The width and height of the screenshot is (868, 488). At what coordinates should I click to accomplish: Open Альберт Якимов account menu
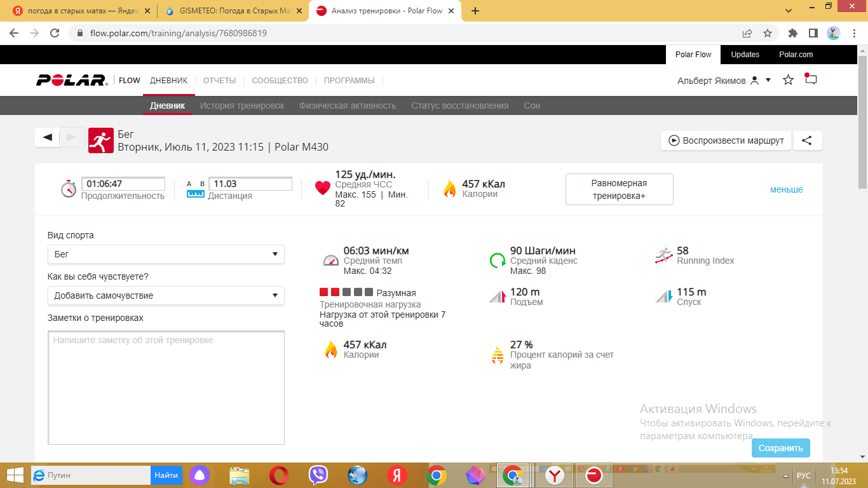(x=724, y=81)
